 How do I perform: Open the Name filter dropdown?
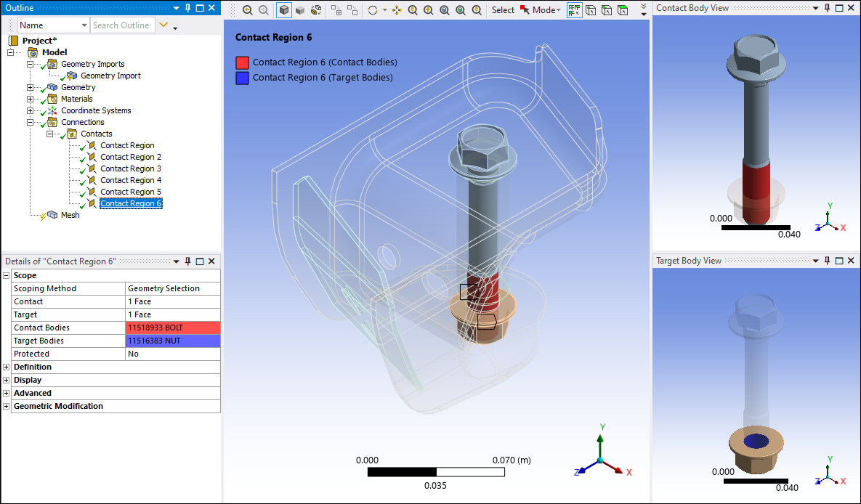pyautogui.click(x=84, y=25)
